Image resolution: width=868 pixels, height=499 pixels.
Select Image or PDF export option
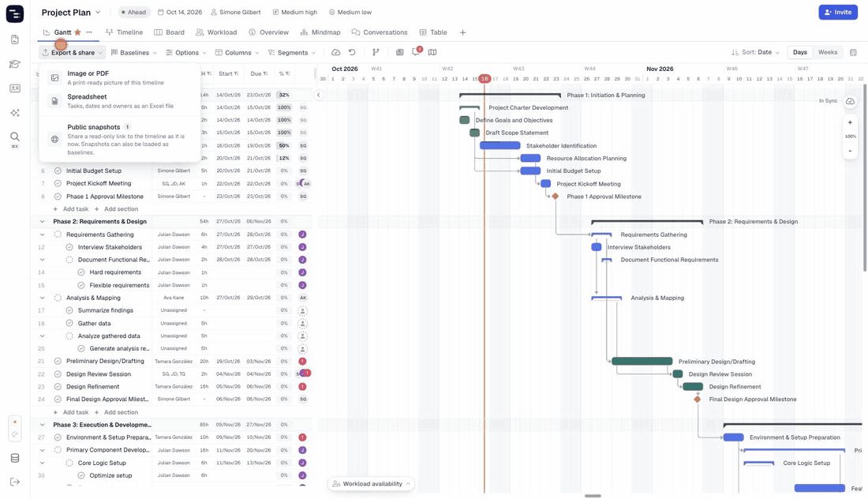(x=119, y=77)
